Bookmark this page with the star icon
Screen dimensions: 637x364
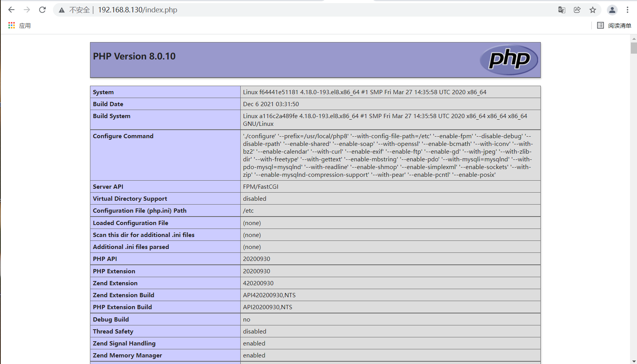[593, 10]
